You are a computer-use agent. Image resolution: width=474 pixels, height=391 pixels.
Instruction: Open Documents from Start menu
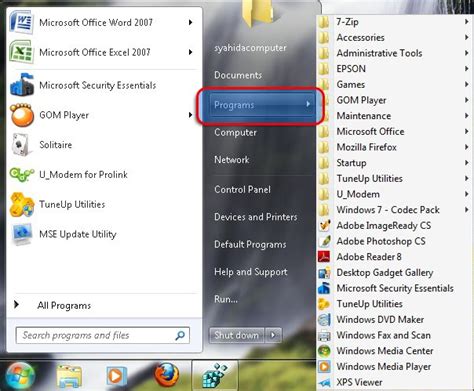tap(238, 75)
